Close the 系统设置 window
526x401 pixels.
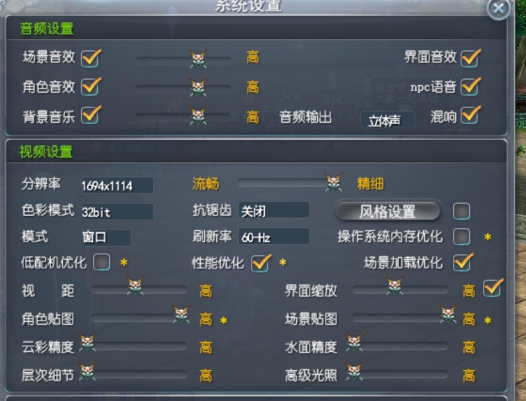click(498, 8)
